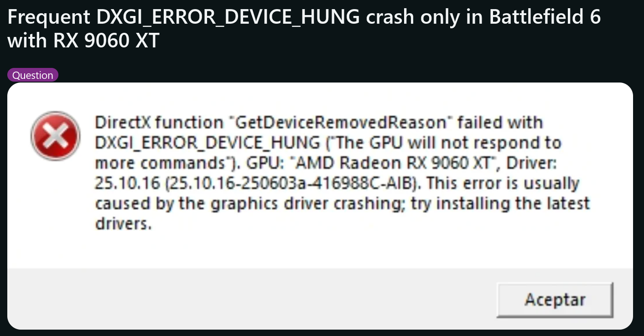644x336 pixels.
Task: Click the "GetDeviceRemovedReason" function name in the dialog
Action: tap(339, 123)
